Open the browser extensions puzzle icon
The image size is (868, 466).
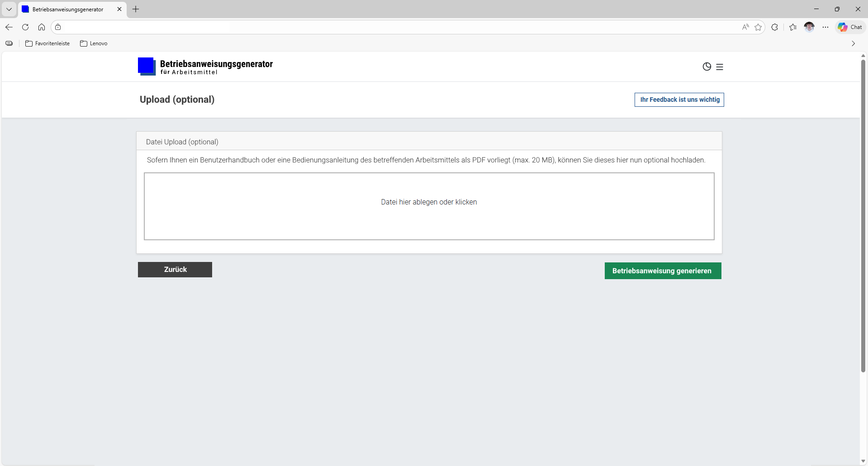pyautogui.click(x=775, y=27)
